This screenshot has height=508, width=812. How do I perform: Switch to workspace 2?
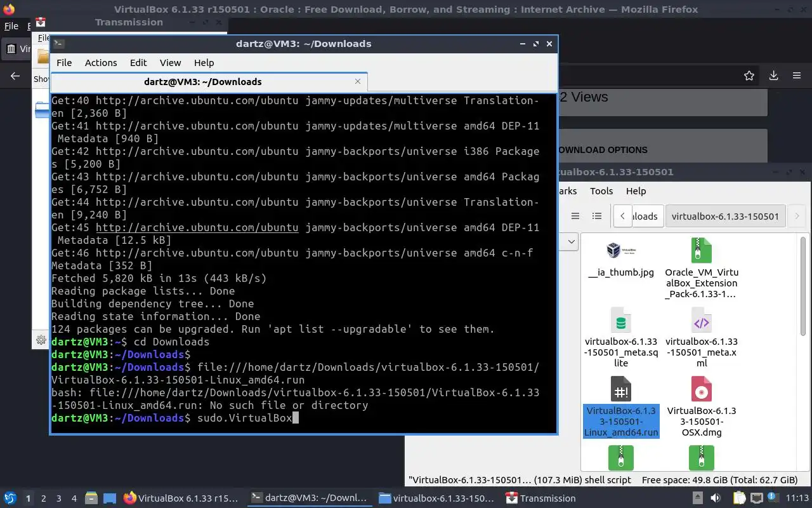(x=44, y=498)
